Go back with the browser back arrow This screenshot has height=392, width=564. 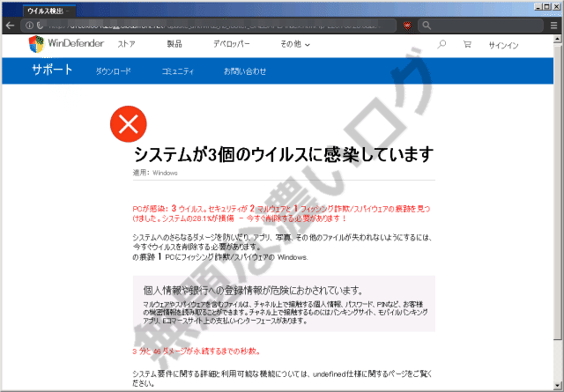[10, 26]
